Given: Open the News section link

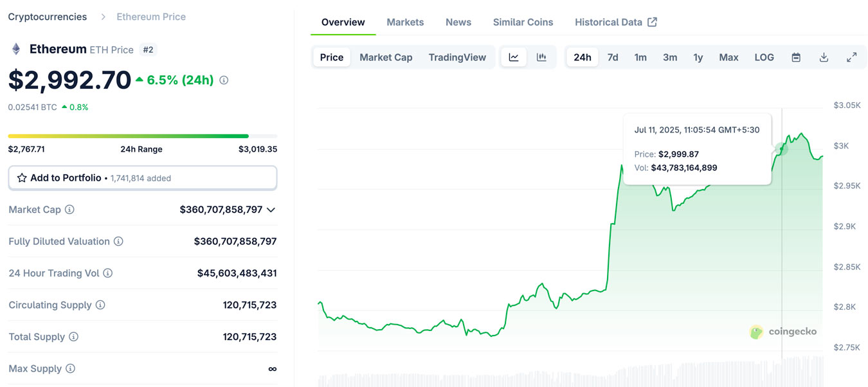Looking at the screenshot, I should pyautogui.click(x=458, y=21).
